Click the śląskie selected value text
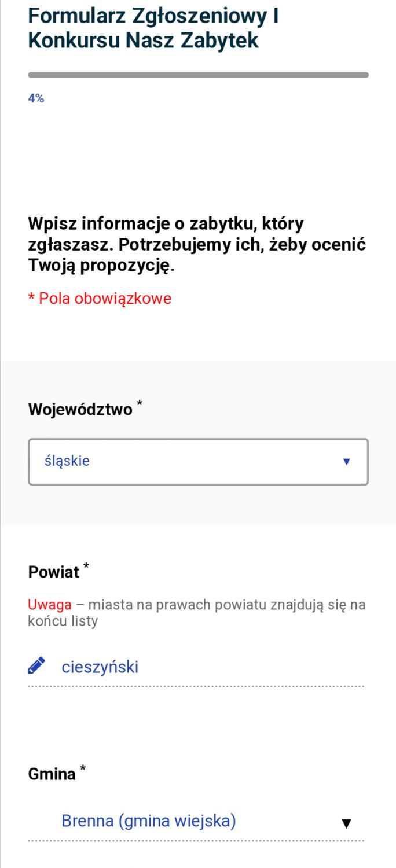396x868 pixels. (67, 462)
